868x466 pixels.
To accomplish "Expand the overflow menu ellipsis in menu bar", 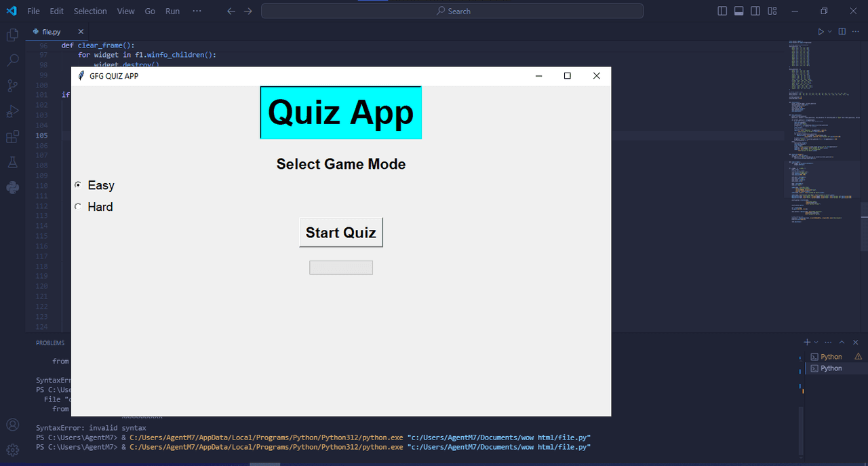I will click(197, 11).
